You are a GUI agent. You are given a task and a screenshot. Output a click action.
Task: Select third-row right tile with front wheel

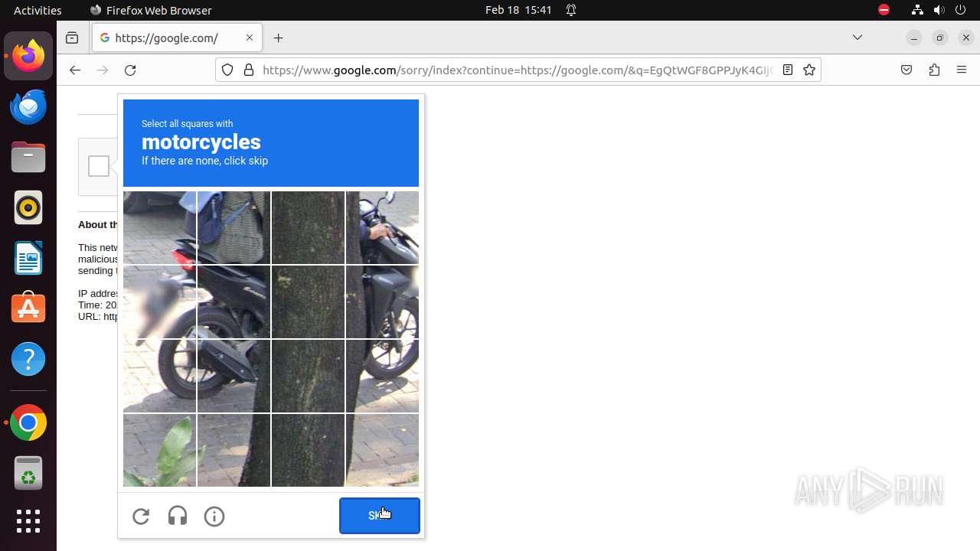(382, 376)
